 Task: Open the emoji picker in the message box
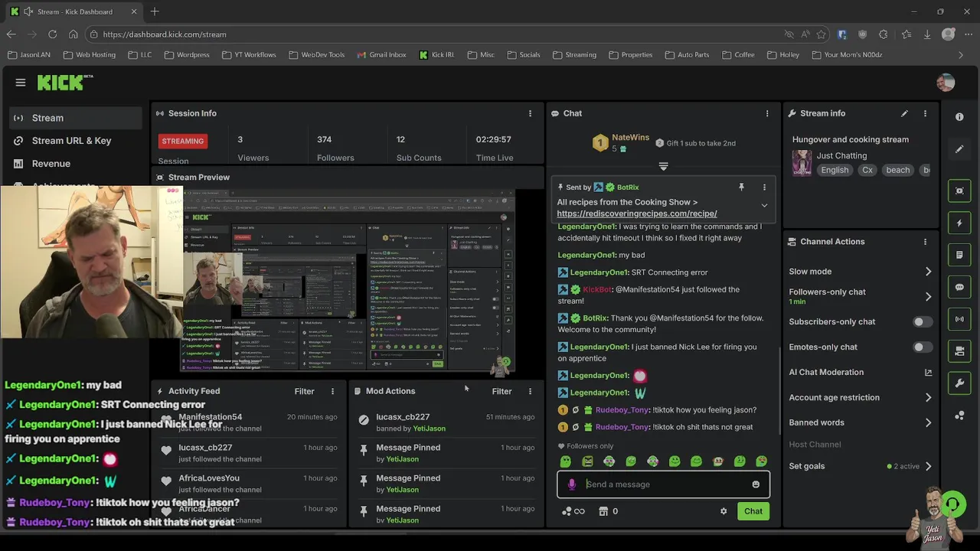pyautogui.click(x=756, y=484)
